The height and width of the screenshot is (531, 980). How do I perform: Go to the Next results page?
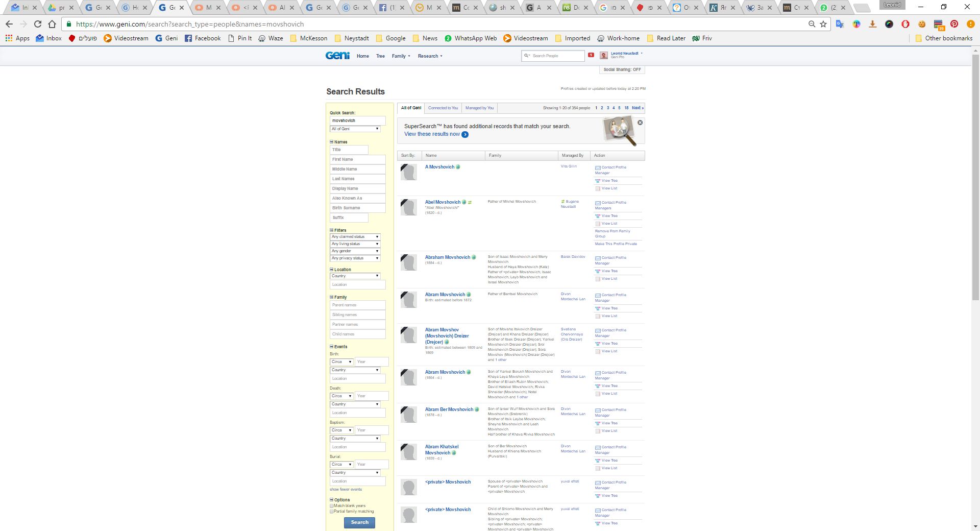[x=638, y=108]
